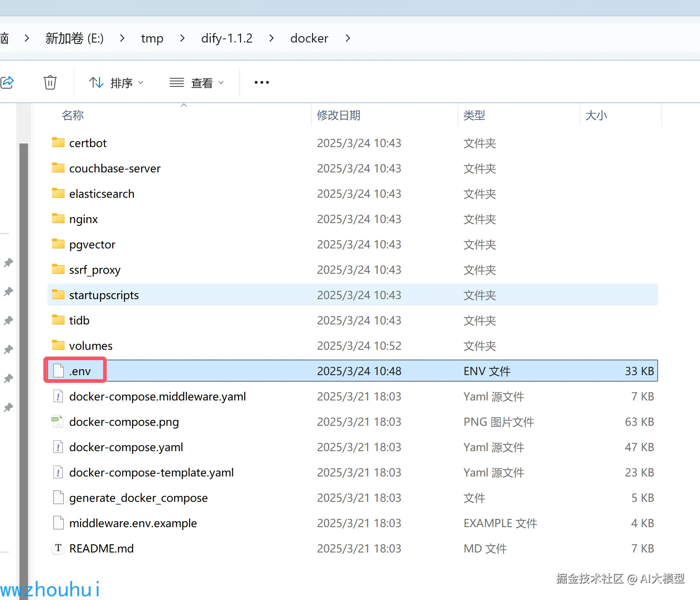This screenshot has height=600, width=700.
Task: Click the Share icon on the toolbar
Action: click(x=7, y=82)
